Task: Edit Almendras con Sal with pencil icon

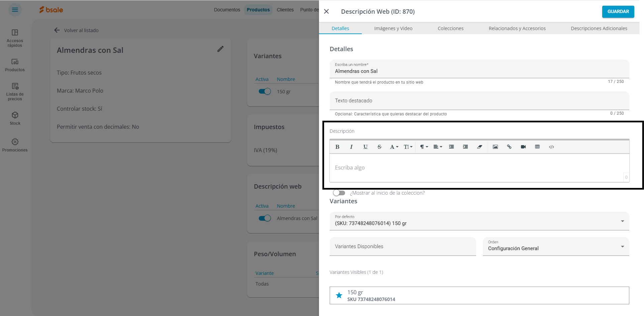Action: pos(220,49)
